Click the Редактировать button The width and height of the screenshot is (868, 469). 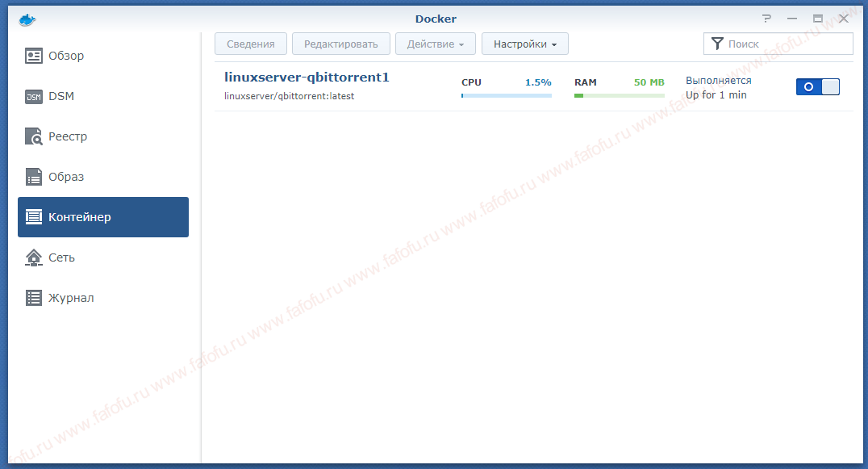tap(341, 44)
